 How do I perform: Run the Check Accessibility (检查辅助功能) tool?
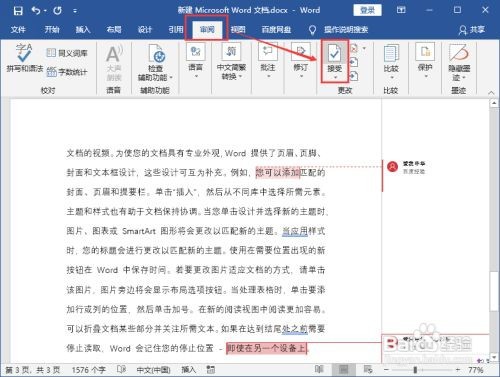(x=156, y=53)
